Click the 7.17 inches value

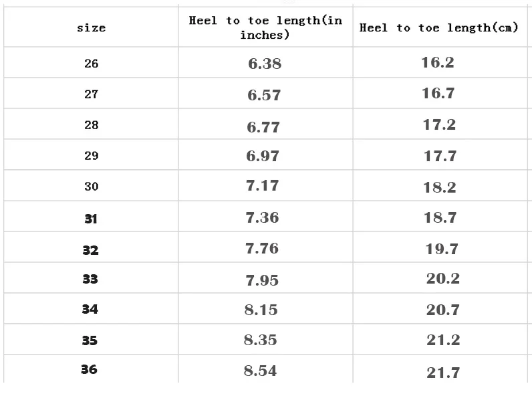[x=263, y=185]
